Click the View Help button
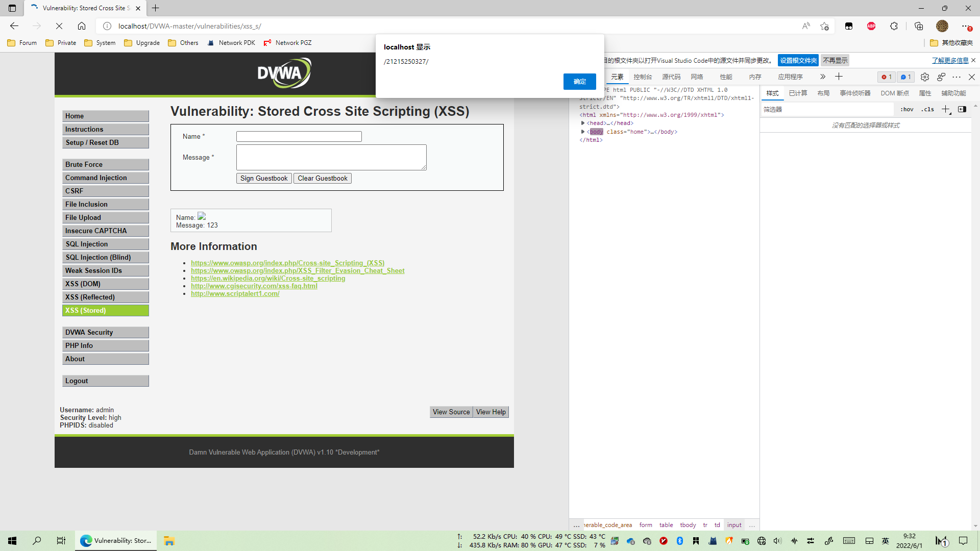 pos(491,412)
